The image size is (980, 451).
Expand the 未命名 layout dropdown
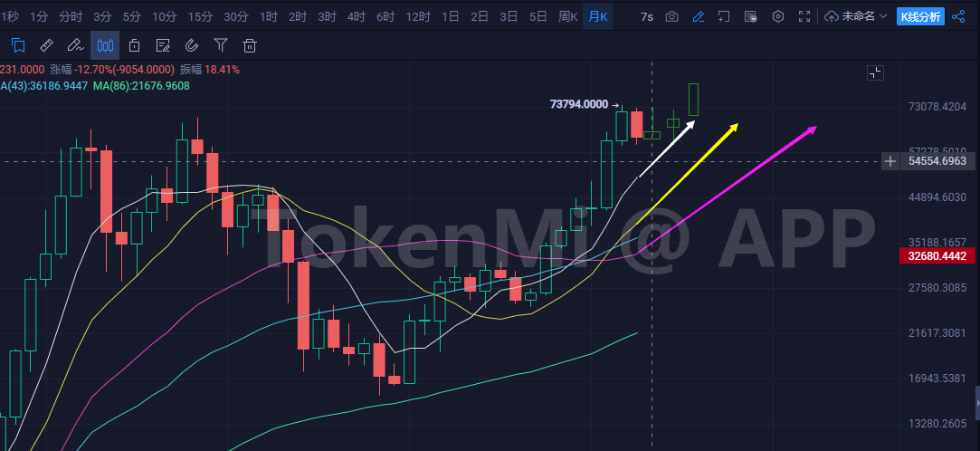pos(855,16)
